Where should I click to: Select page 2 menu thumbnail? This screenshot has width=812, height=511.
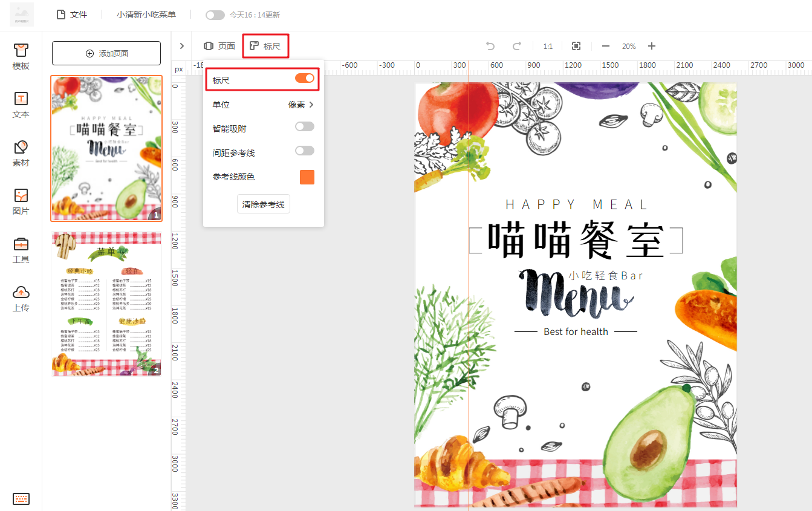coord(106,304)
